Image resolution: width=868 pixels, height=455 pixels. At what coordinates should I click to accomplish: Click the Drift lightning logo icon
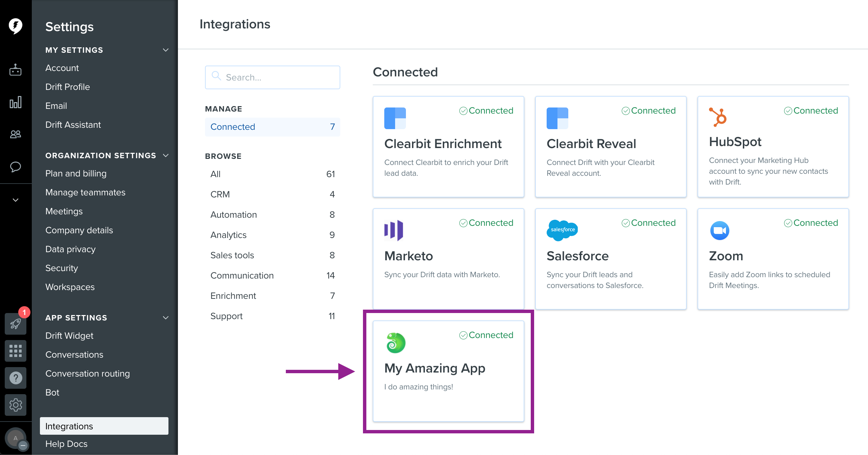click(16, 26)
